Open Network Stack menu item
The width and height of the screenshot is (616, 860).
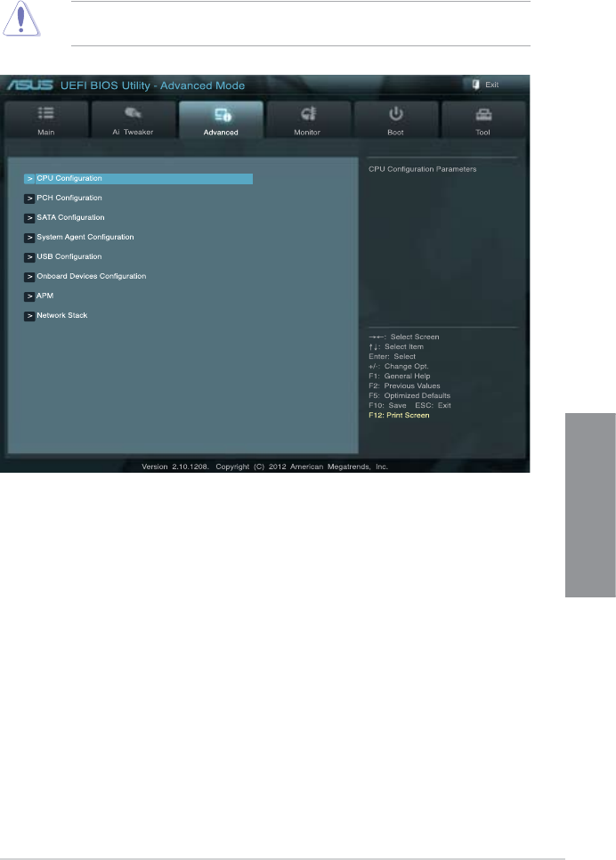[62, 315]
